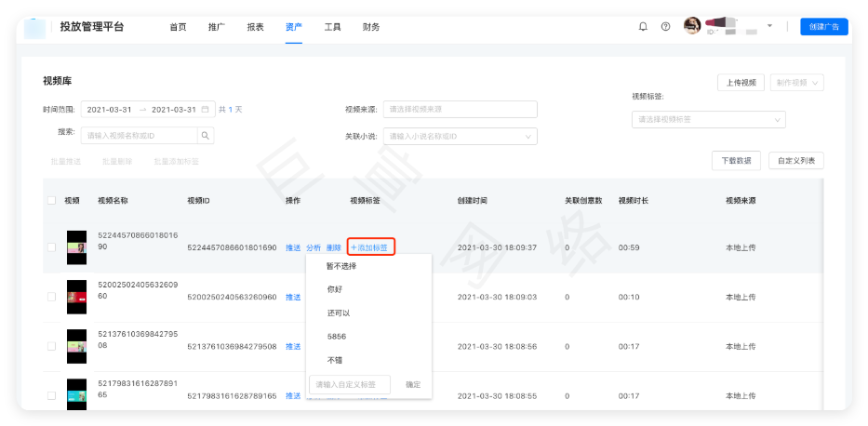The width and height of the screenshot is (868, 426).
Task: Check the row for video 5213761036984279508
Action: click(51, 346)
